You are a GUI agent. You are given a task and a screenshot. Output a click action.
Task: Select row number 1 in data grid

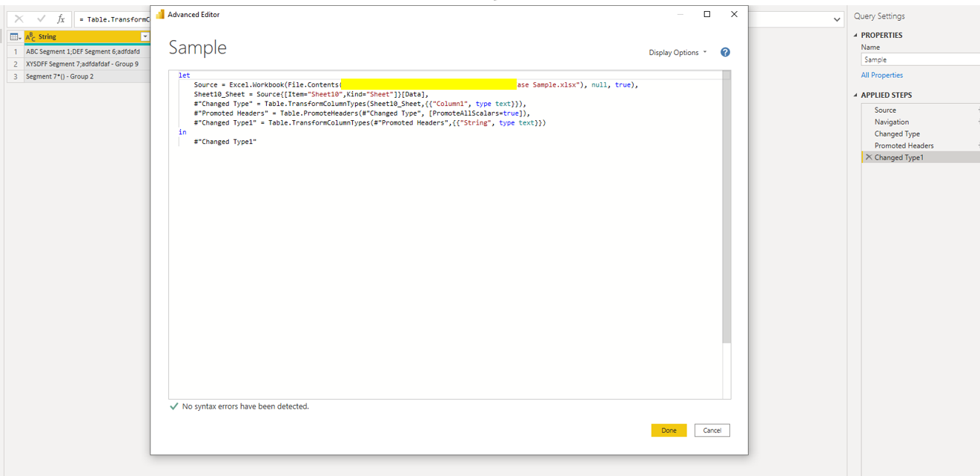(15, 52)
